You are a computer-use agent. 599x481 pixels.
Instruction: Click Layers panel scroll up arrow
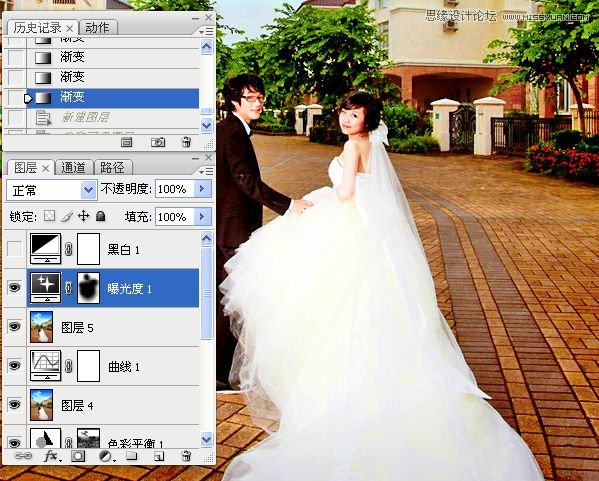[207, 239]
